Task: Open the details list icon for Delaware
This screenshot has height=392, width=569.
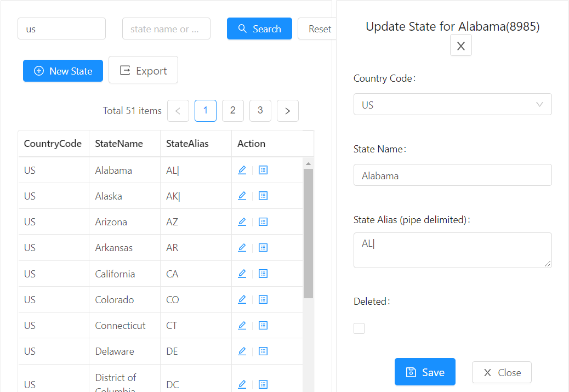Action: tap(263, 351)
